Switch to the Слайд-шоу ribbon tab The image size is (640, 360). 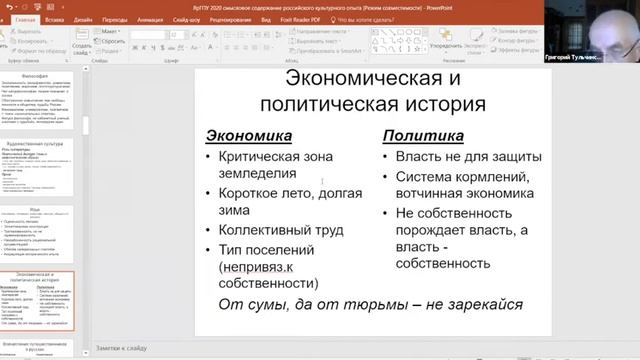186,20
